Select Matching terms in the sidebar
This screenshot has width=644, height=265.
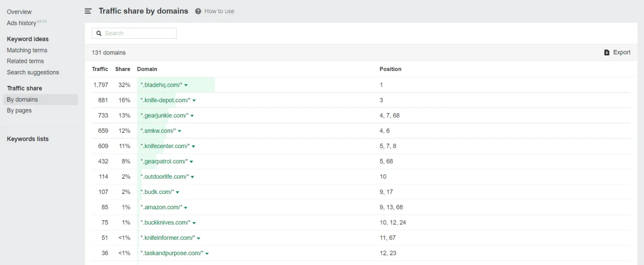[x=27, y=50]
